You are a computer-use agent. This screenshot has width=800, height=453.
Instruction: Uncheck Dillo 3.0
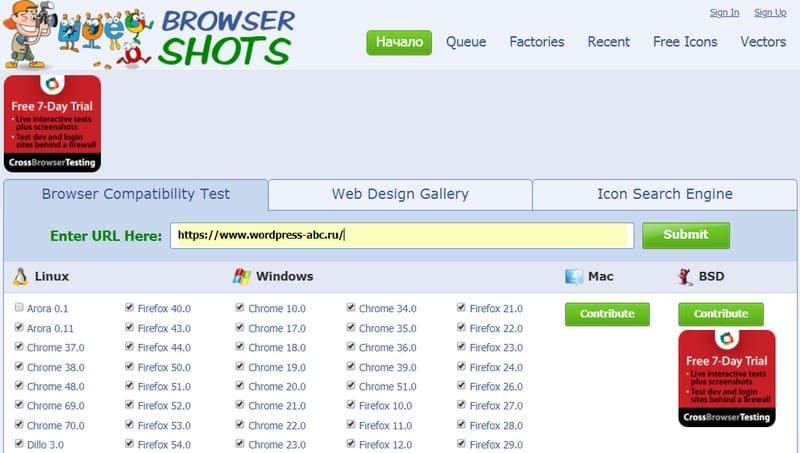click(19, 443)
